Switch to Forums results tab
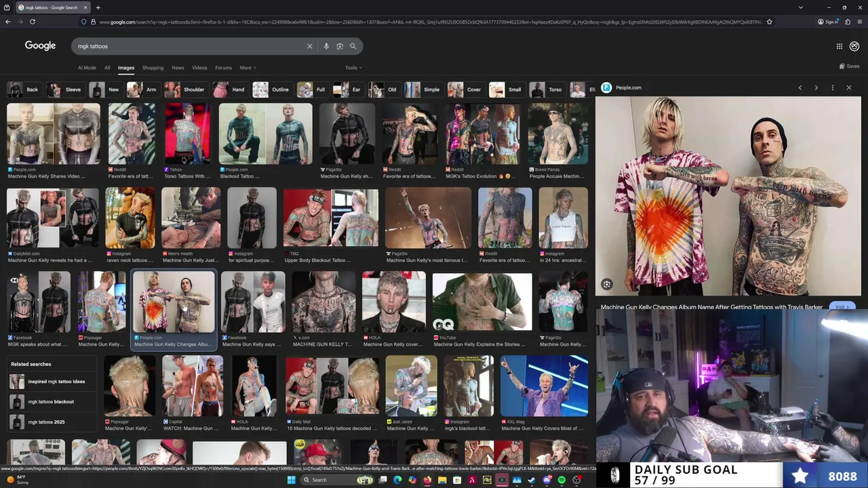Screen dimensions: 868x488 [x=223, y=68]
